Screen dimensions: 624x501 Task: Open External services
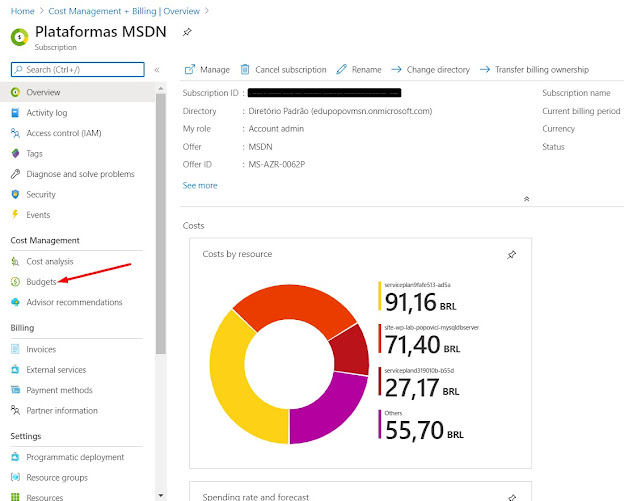click(56, 370)
